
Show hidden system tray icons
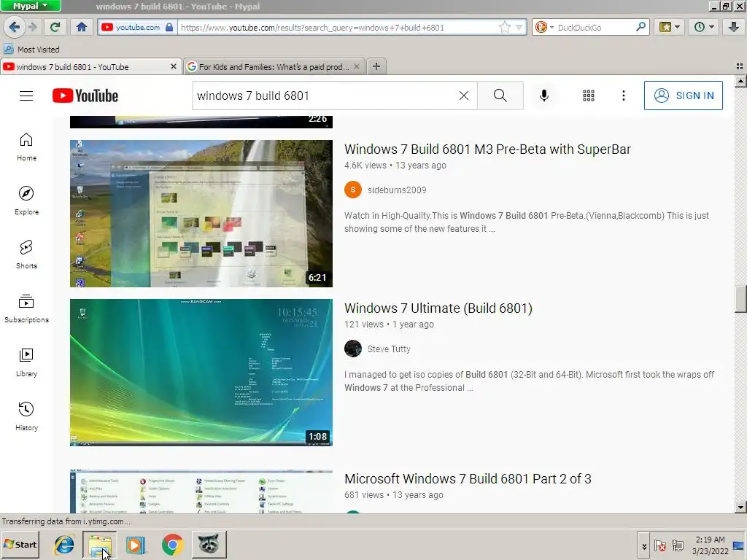pos(644,546)
